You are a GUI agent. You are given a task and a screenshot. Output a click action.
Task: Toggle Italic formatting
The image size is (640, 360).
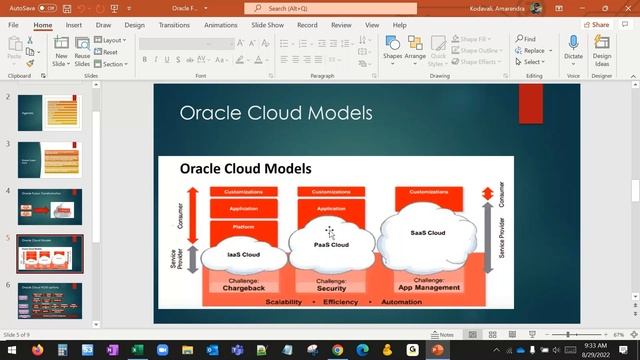tap(156, 60)
